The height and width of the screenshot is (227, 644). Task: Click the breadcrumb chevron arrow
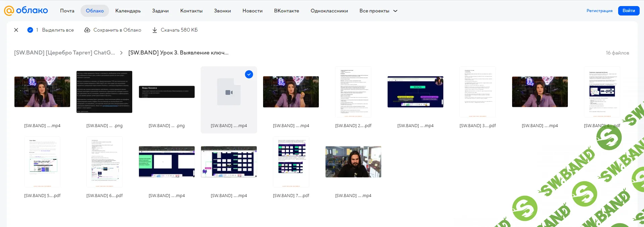pyautogui.click(x=121, y=53)
